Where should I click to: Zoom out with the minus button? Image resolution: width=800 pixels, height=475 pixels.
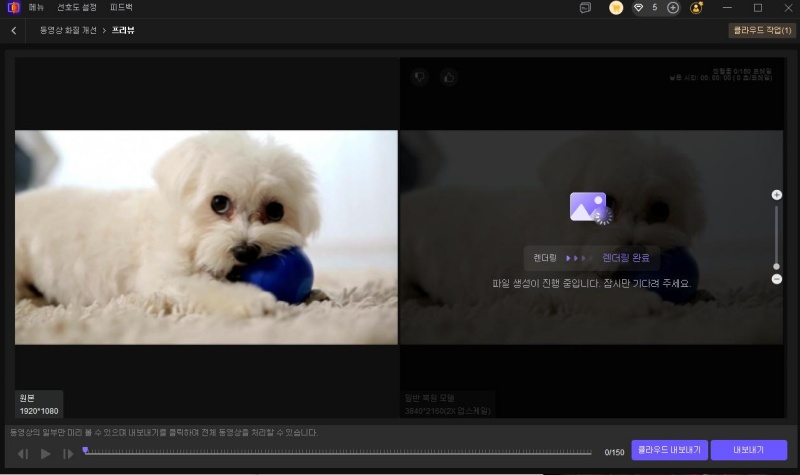tap(777, 279)
